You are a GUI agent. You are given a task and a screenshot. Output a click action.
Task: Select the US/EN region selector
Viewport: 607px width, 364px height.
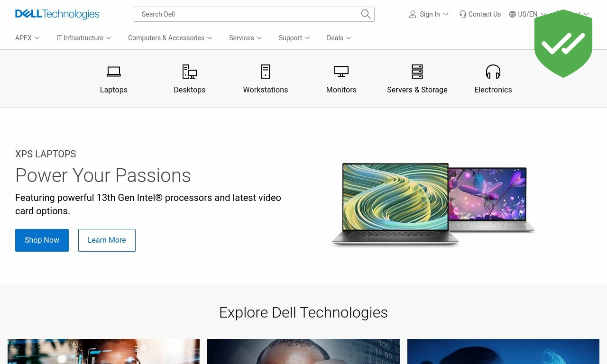point(527,14)
